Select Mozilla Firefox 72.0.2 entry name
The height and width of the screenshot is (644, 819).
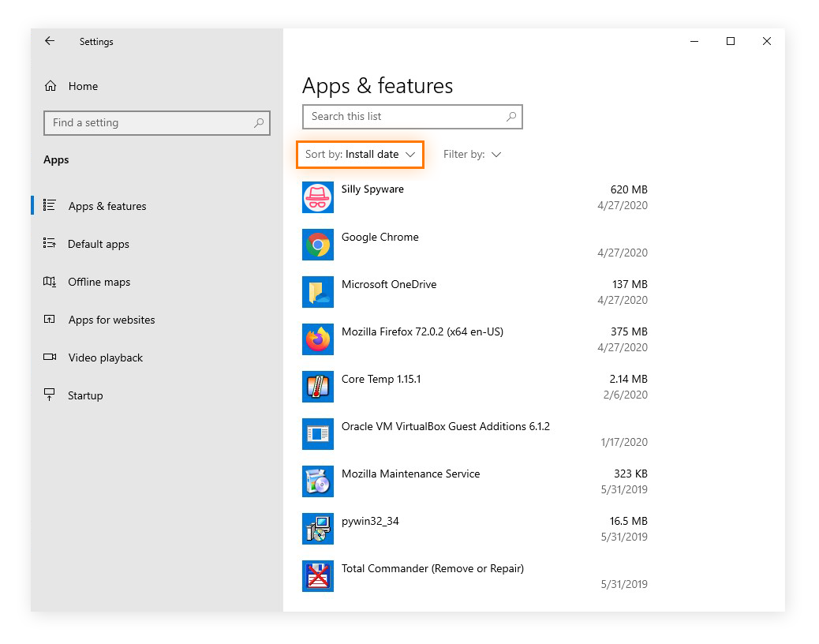pos(422,331)
